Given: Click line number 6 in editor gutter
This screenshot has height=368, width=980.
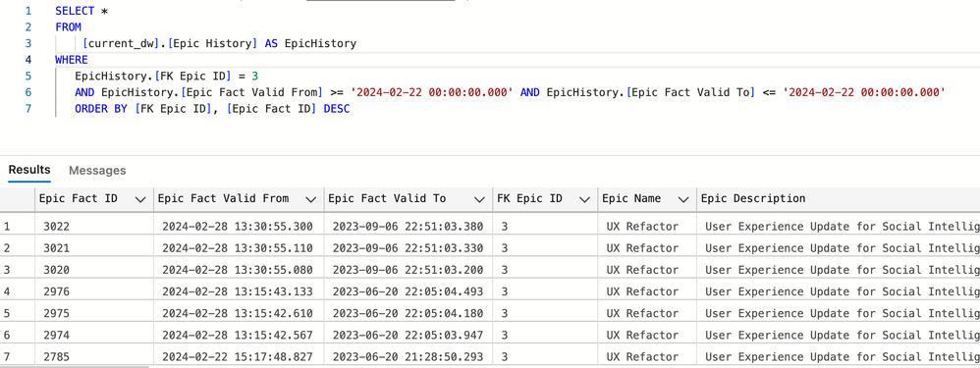Looking at the screenshot, I should 27,92.
